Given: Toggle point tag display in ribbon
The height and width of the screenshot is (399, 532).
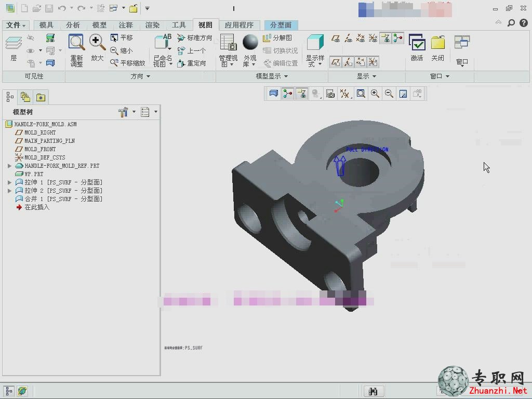Looking at the screenshot, I should (361, 62).
